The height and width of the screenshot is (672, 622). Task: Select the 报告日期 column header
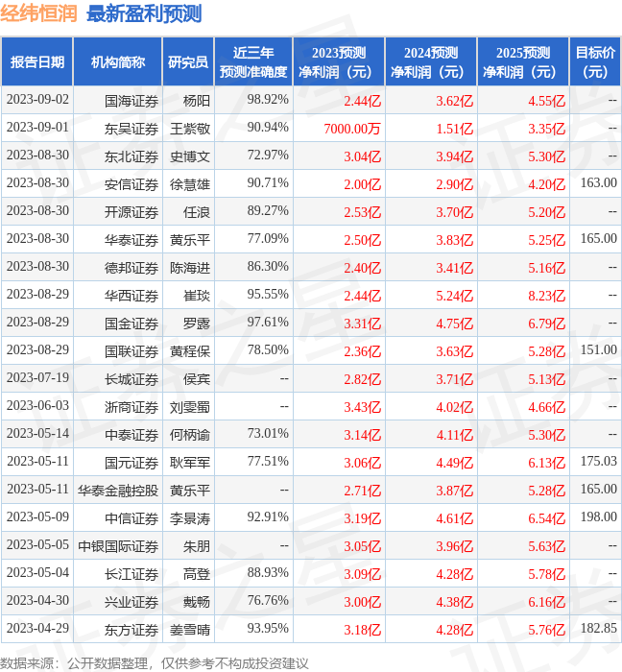(x=36, y=61)
